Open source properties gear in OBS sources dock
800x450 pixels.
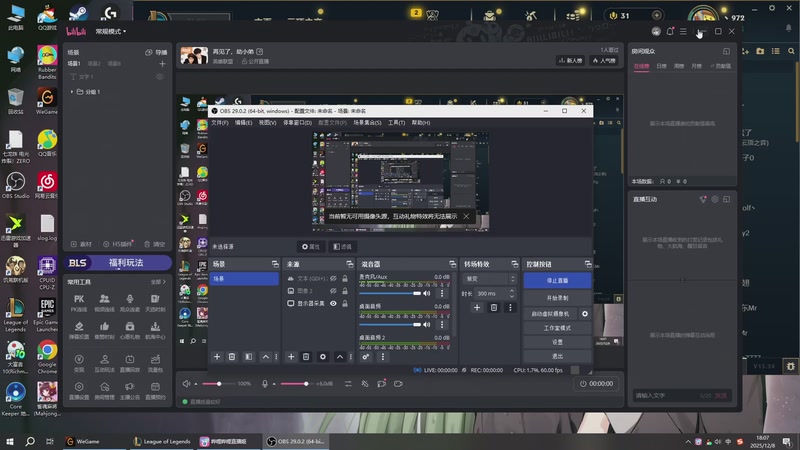(x=322, y=357)
